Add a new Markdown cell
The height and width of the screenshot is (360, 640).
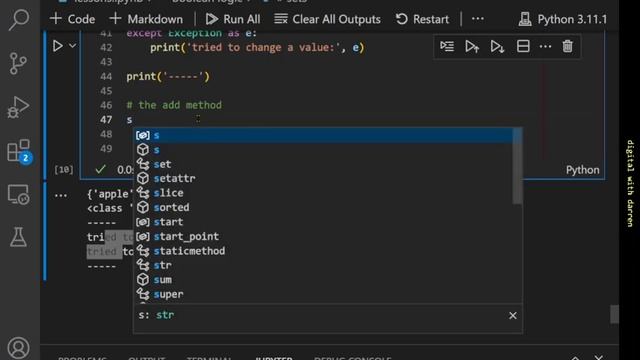point(146,19)
